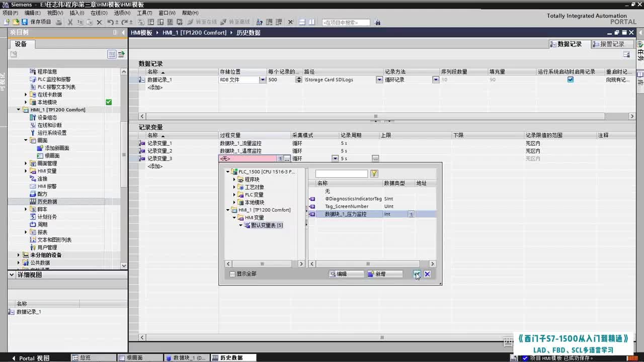This screenshot has height=362, width=644.
Task: Confirm selection with the checkmark button
Action: pyautogui.click(x=417, y=274)
